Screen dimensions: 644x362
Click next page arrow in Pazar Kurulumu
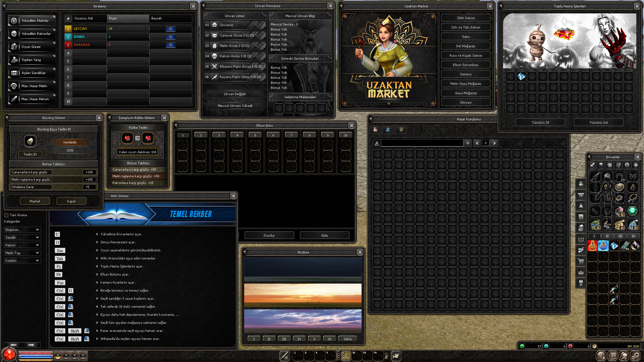(494, 143)
